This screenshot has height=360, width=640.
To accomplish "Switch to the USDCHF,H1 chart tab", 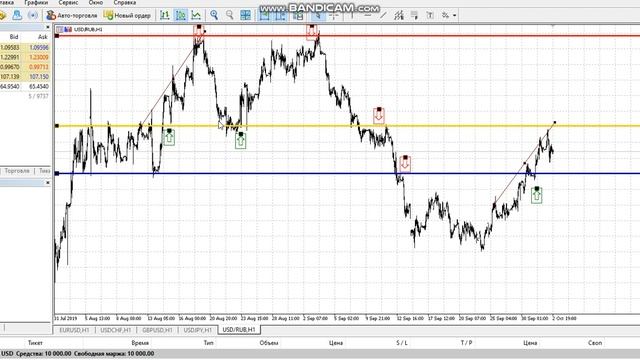I will [x=116, y=330].
